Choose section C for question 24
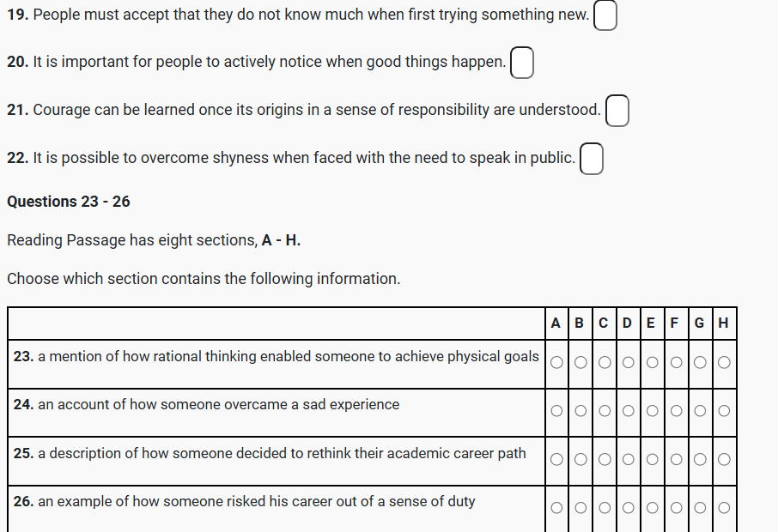This screenshot has width=778, height=532. pos(605,411)
